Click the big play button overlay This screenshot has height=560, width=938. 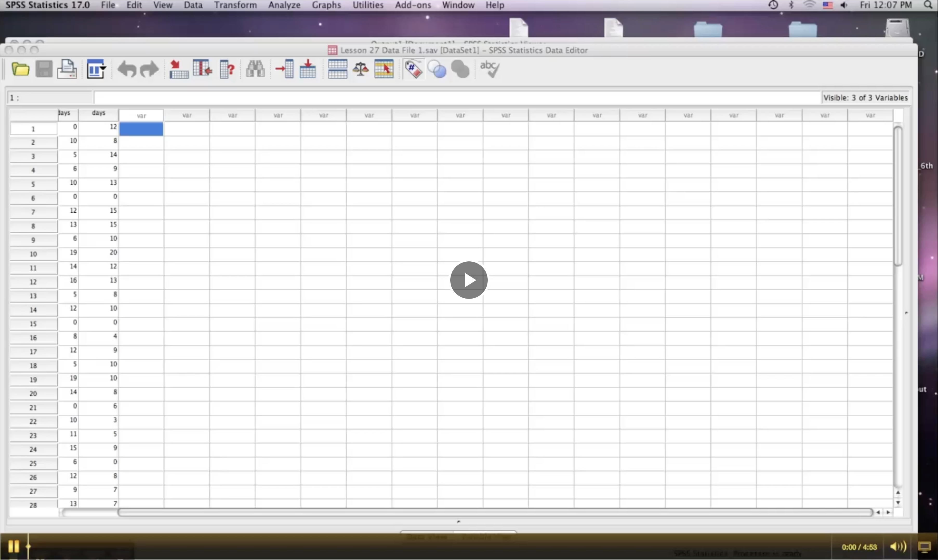469,280
